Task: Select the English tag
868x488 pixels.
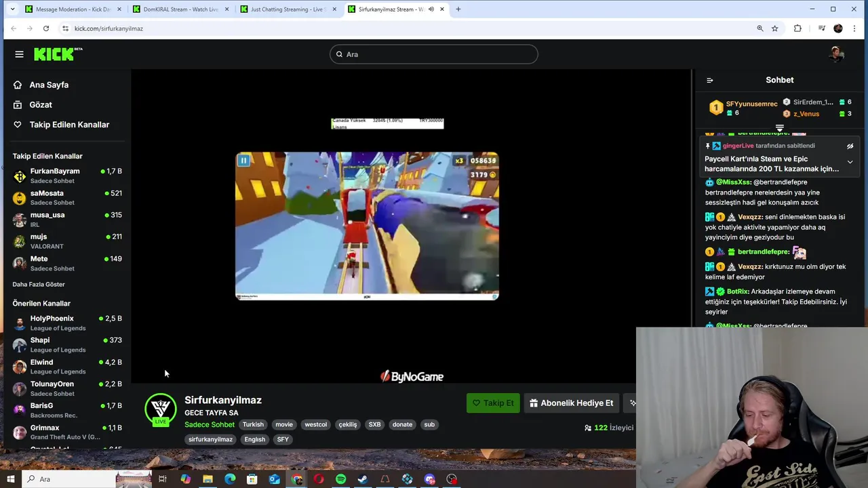Action: (255, 439)
